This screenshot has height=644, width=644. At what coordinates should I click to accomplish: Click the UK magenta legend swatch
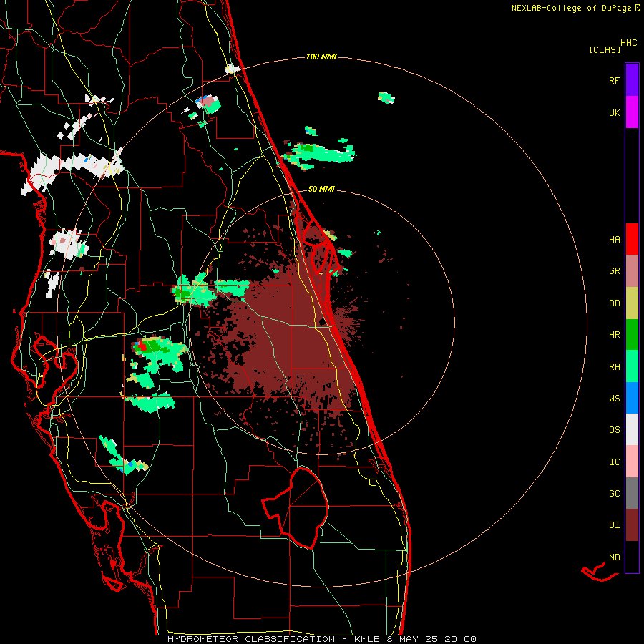point(632,112)
